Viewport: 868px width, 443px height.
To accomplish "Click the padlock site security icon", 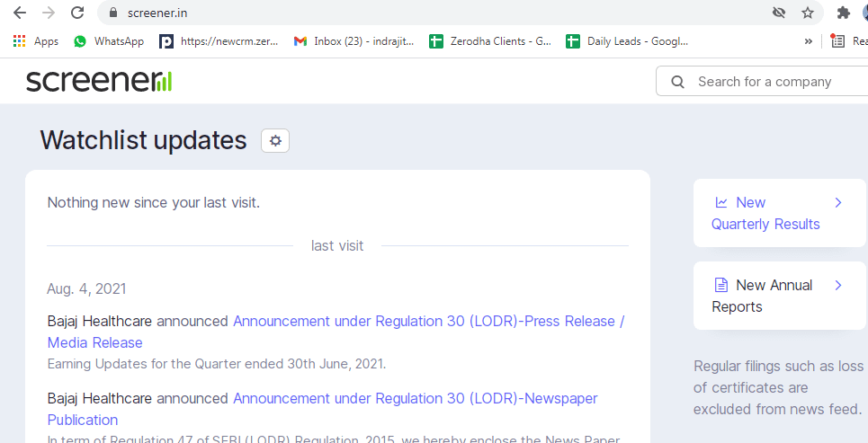I will point(113,13).
